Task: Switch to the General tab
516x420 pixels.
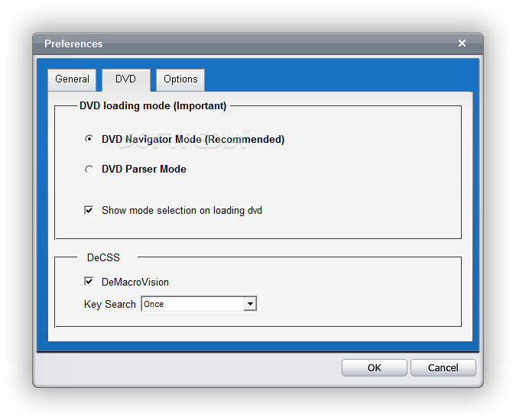Action: coord(72,79)
